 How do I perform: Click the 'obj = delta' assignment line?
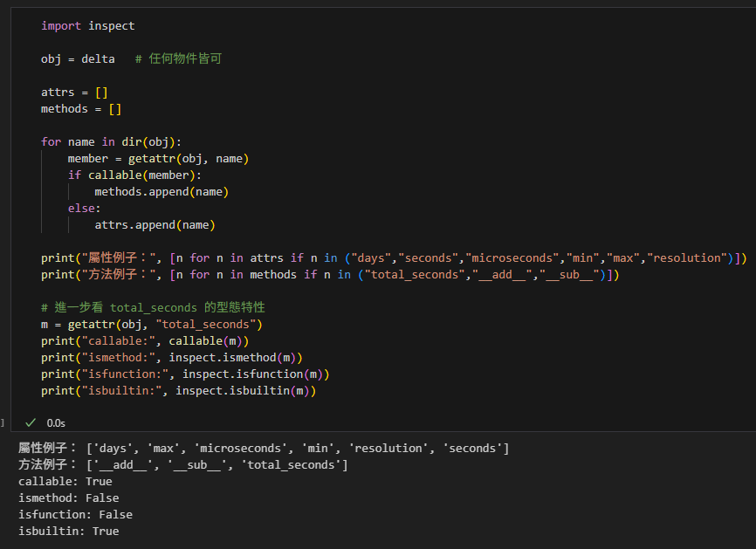(x=78, y=58)
